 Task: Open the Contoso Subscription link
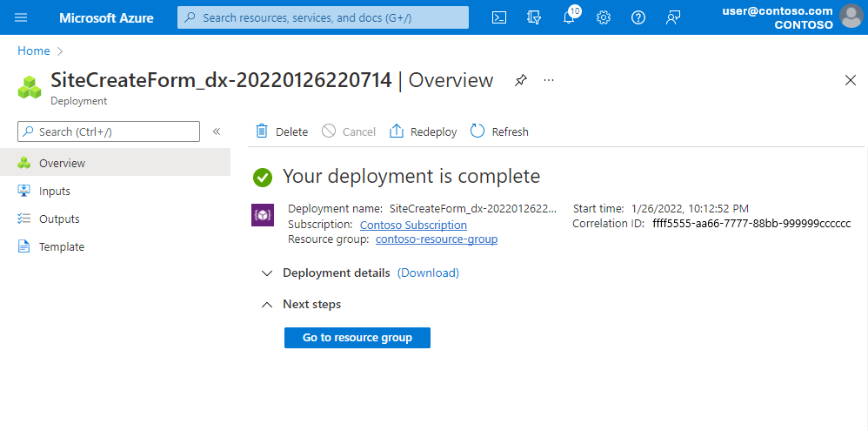413,225
